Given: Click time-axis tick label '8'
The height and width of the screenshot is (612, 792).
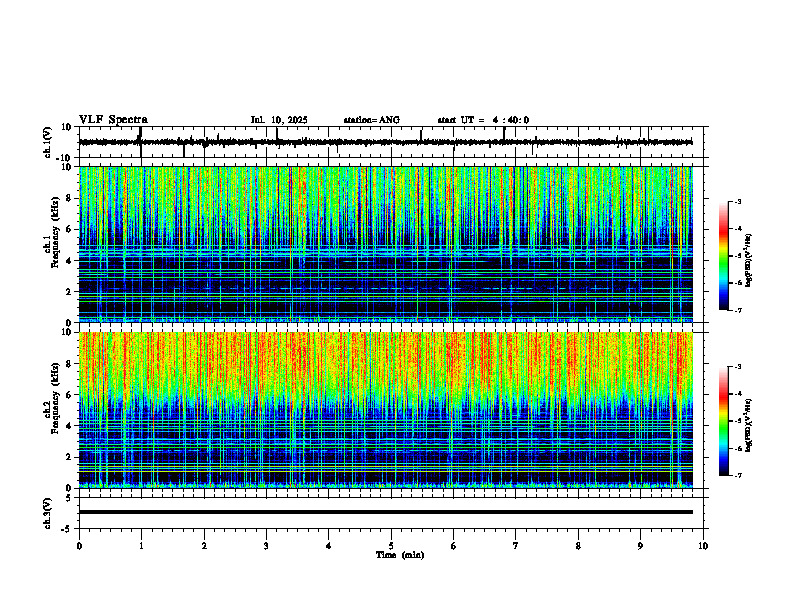Looking at the screenshot, I should 578,546.
